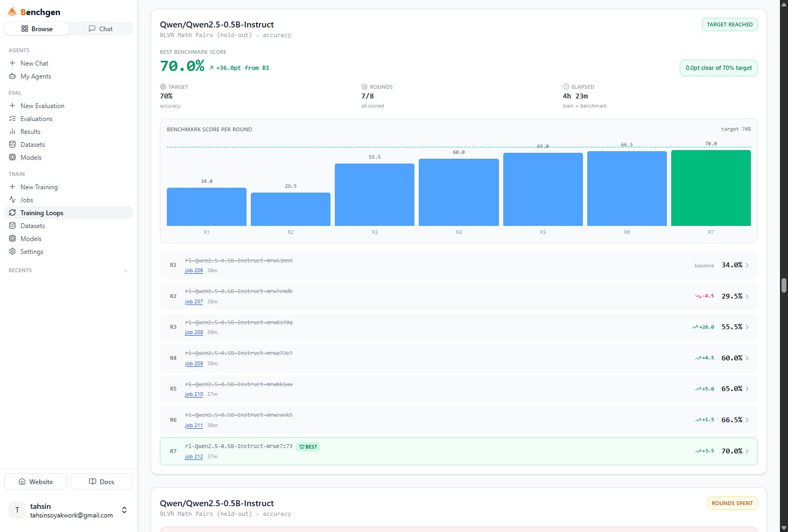This screenshot has width=788, height=532.
Task: Click the second Qwen/Qwen2.5-0.5B-Instruct card title
Action: pyautogui.click(x=217, y=503)
